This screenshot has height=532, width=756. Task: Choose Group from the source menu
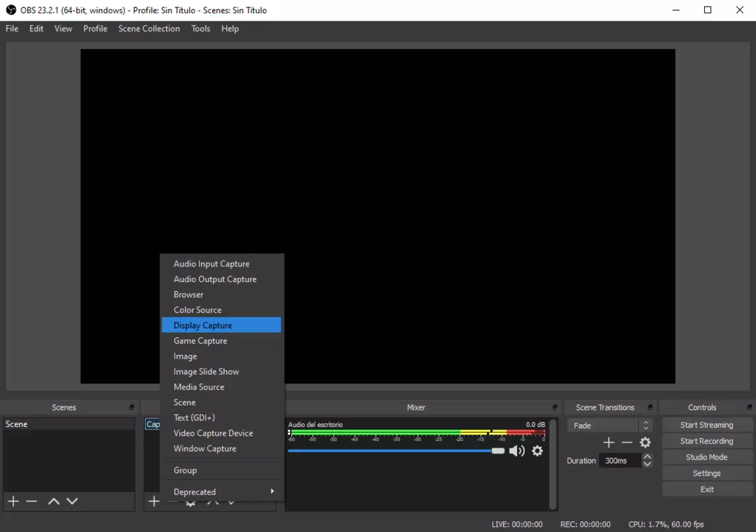click(222, 470)
